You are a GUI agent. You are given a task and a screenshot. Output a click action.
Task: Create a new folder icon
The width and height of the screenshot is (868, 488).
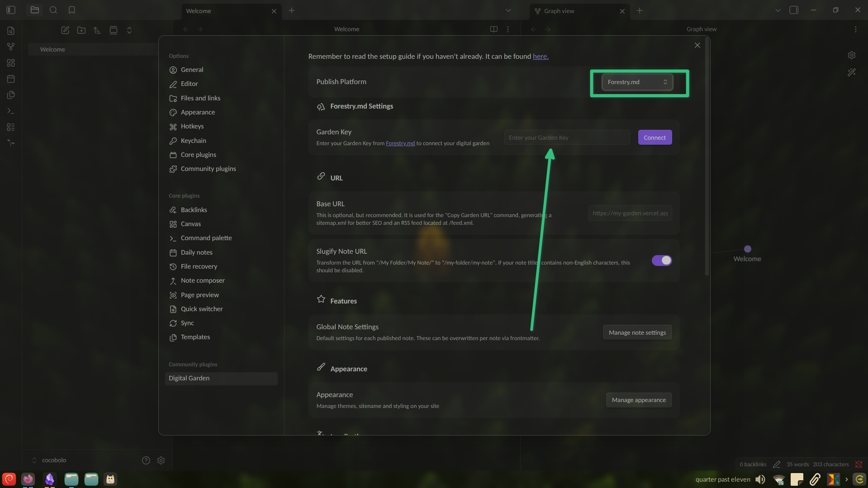81,30
